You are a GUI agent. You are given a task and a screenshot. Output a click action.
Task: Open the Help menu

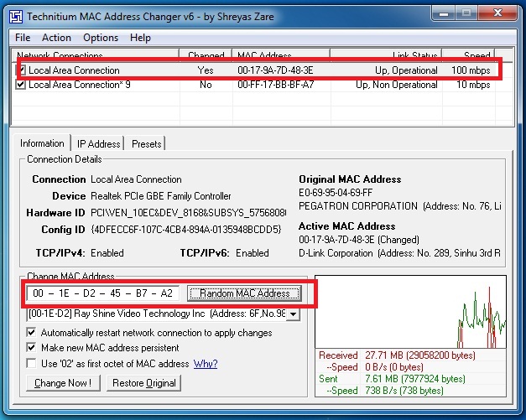point(140,38)
